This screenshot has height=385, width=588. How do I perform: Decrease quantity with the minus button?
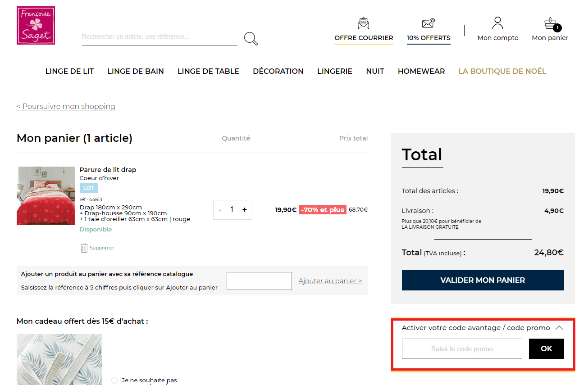click(x=220, y=210)
